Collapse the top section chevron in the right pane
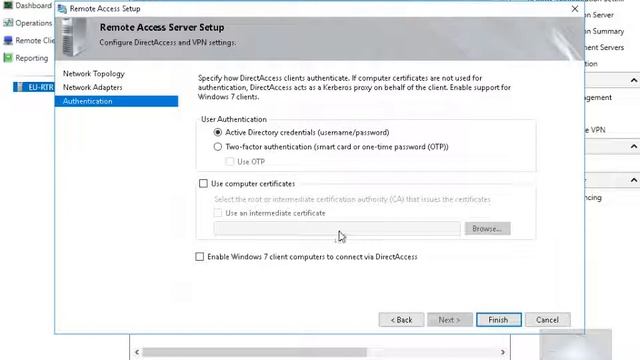Image resolution: width=640 pixels, height=360 pixels. point(633,80)
